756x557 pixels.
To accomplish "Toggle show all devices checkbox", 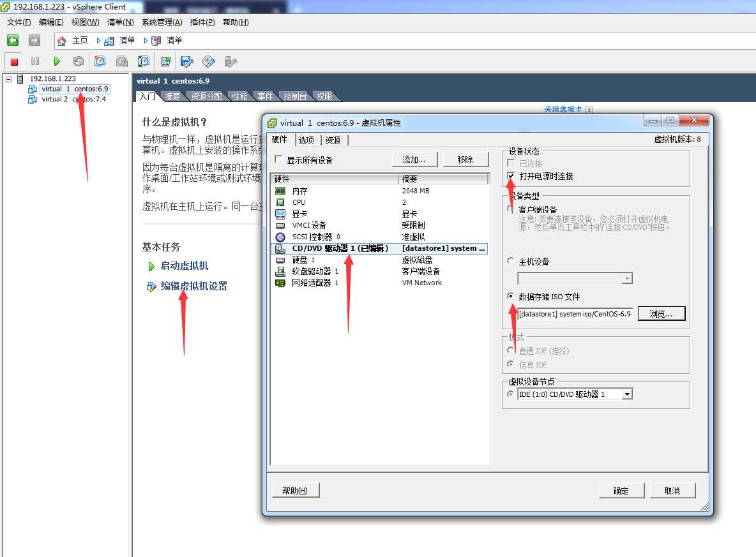I will pyautogui.click(x=278, y=159).
